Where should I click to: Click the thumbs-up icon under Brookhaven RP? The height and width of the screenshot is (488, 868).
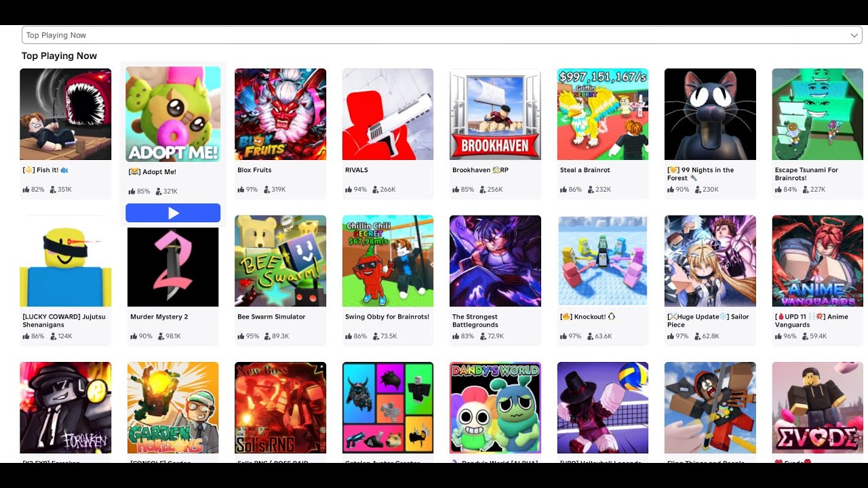click(456, 190)
